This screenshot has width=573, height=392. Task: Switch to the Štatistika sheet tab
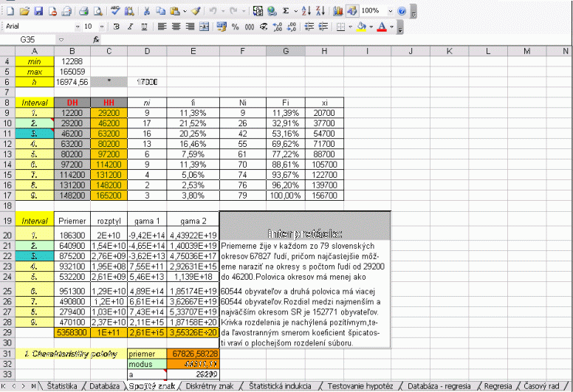coord(62,386)
